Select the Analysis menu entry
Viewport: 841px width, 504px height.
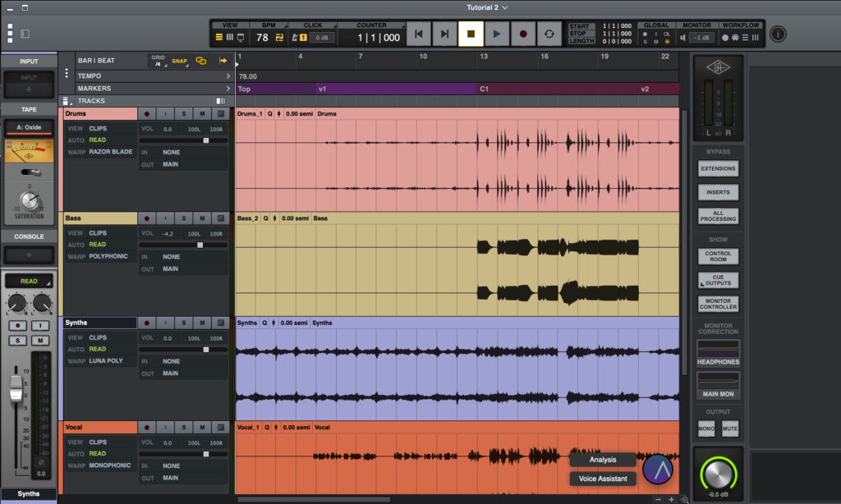click(603, 460)
